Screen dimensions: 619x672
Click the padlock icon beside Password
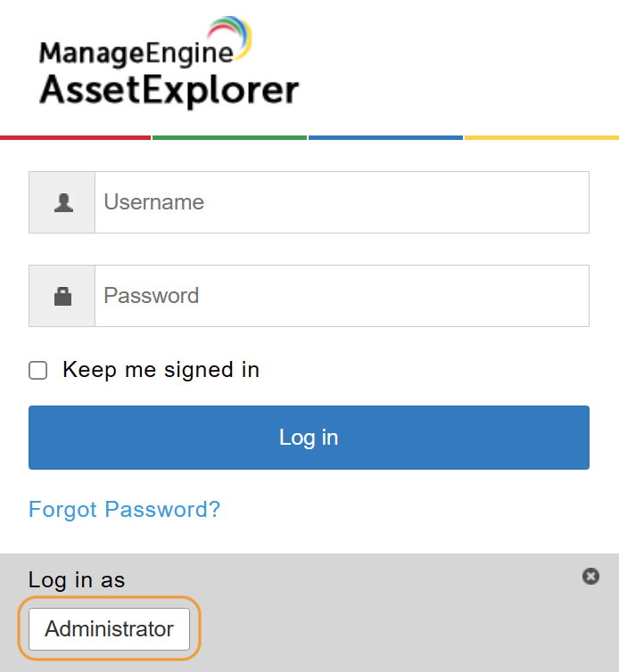(x=62, y=296)
